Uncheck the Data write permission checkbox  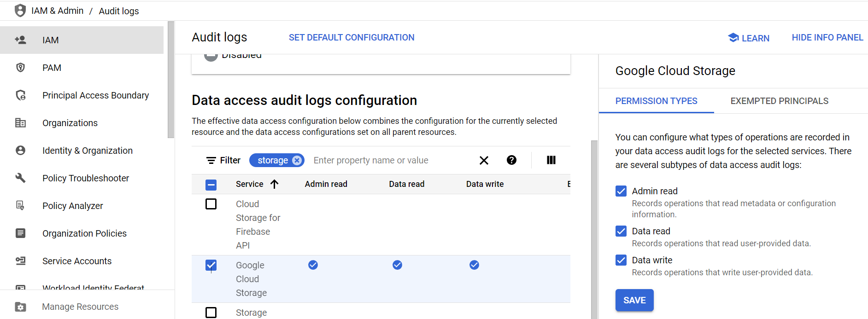621,260
